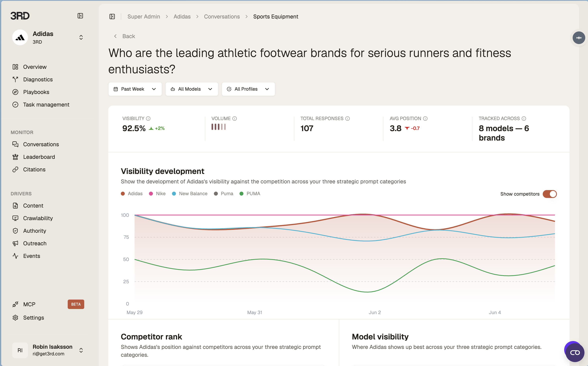Click the Adidas legend color dot
This screenshot has width=588, height=366.
(x=123, y=194)
